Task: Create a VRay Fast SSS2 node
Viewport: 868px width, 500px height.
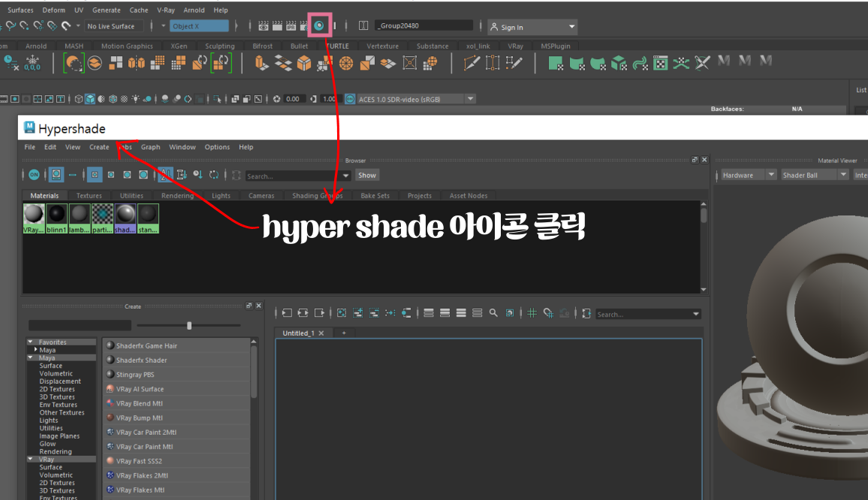Action: [176, 461]
